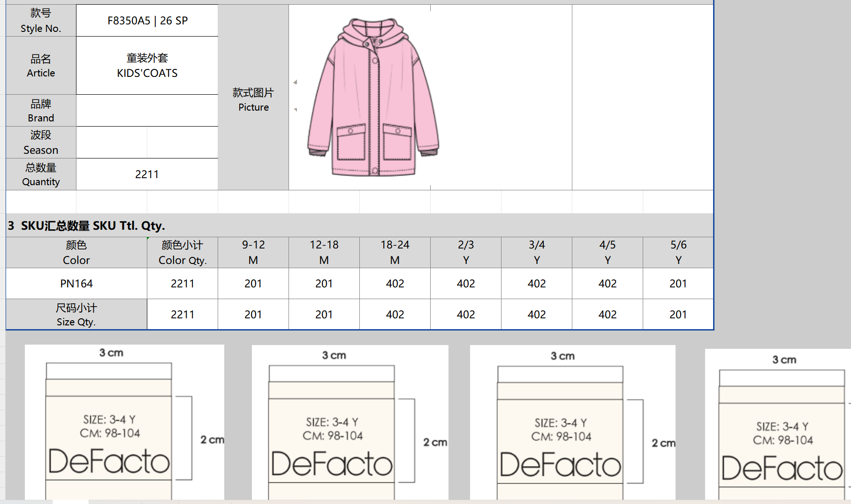The width and height of the screenshot is (851, 504).
Task: Click the pink kids' coat picture
Action: pyautogui.click(x=373, y=98)
